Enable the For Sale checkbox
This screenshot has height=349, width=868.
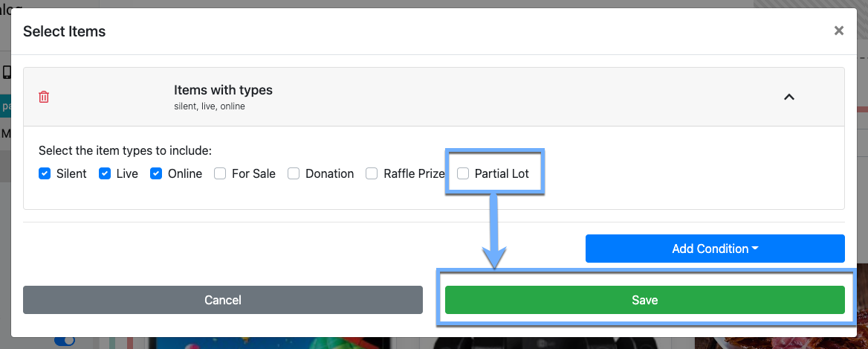[220, 173]
